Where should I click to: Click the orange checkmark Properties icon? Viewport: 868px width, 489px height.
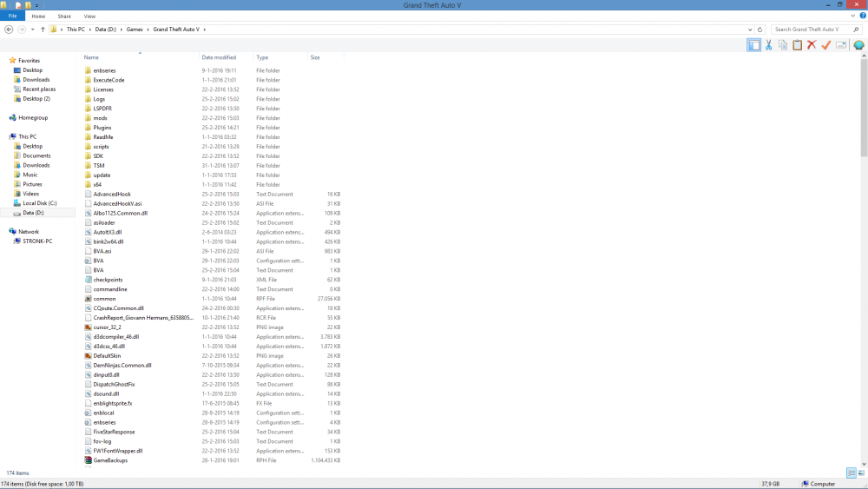(826, 45)
